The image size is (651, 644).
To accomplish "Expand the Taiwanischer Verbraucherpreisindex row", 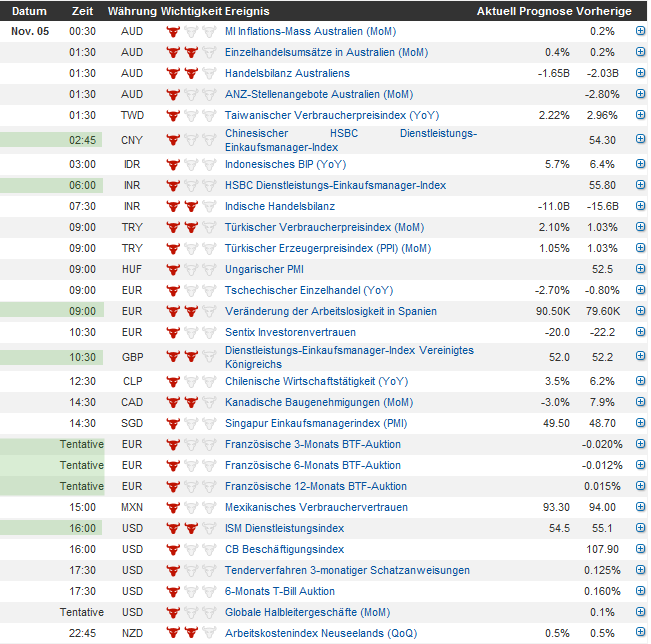I will [x=640, y=115].
